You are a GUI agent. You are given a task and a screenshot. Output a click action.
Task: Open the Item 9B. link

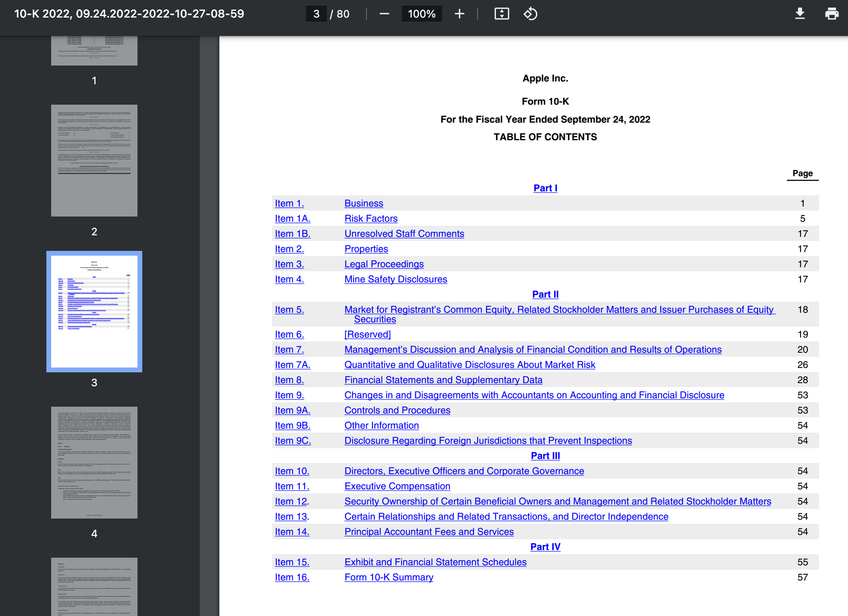[x=293, y=425]
